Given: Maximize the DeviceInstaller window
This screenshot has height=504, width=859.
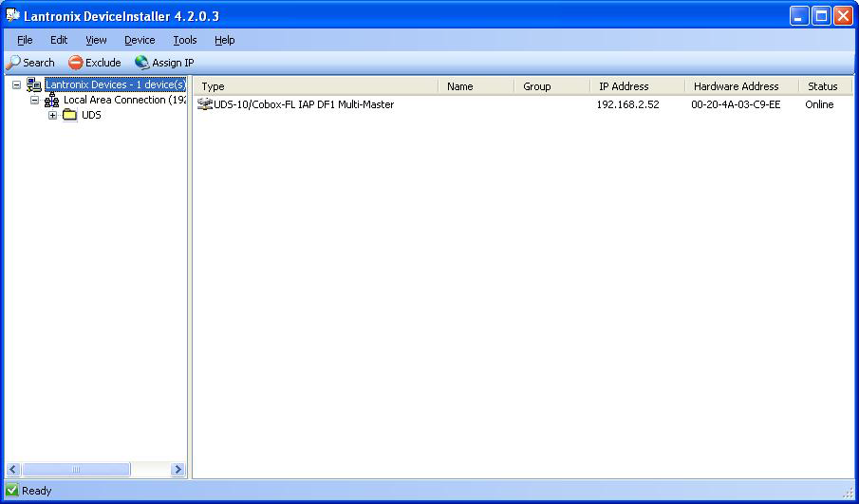Looking at the screenshot, I should [821, 16].
